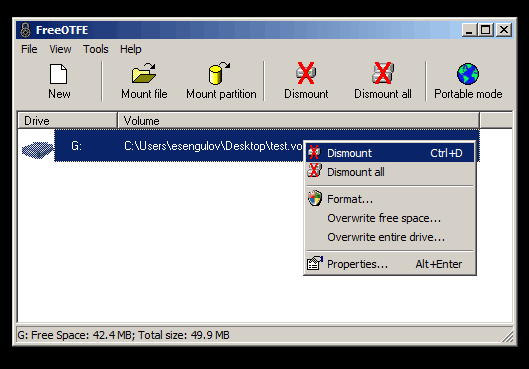Select the G: drive letter cell
This screenshot has width=529, height=369.
(x=76, y=146)
